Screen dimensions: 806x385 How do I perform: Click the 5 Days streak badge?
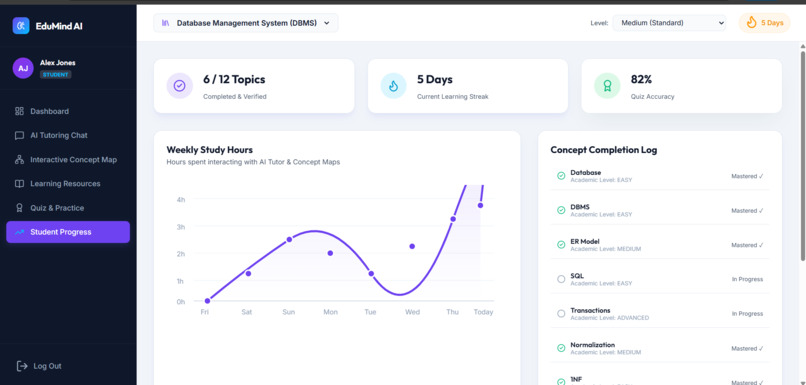click(764, 23)
